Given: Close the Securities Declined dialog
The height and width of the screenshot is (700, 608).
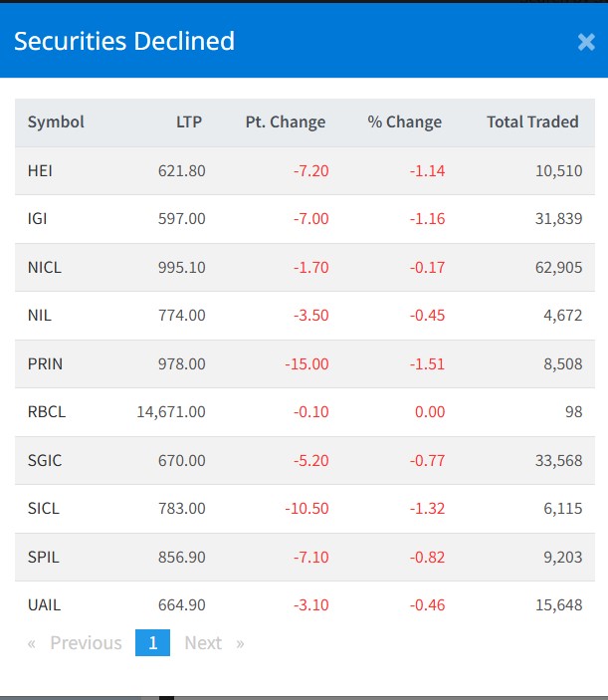Looking at the screenshot, I should point(586,42).
